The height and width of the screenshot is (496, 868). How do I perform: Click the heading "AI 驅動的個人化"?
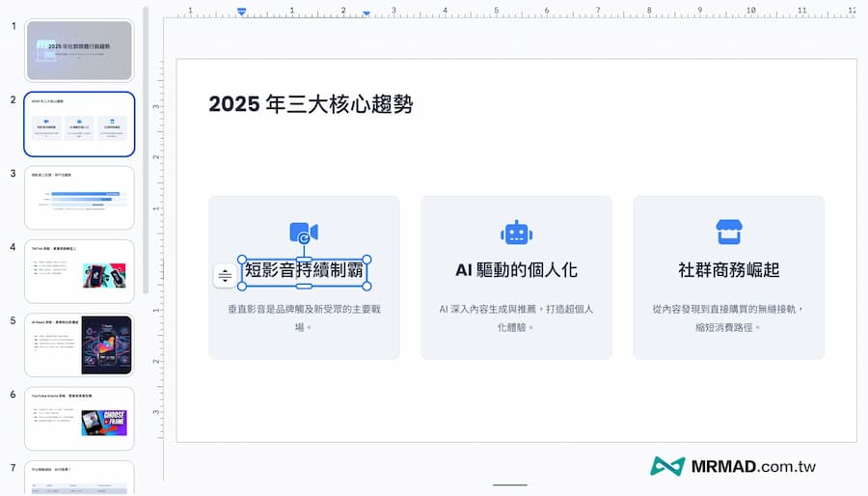coord(516,270)
